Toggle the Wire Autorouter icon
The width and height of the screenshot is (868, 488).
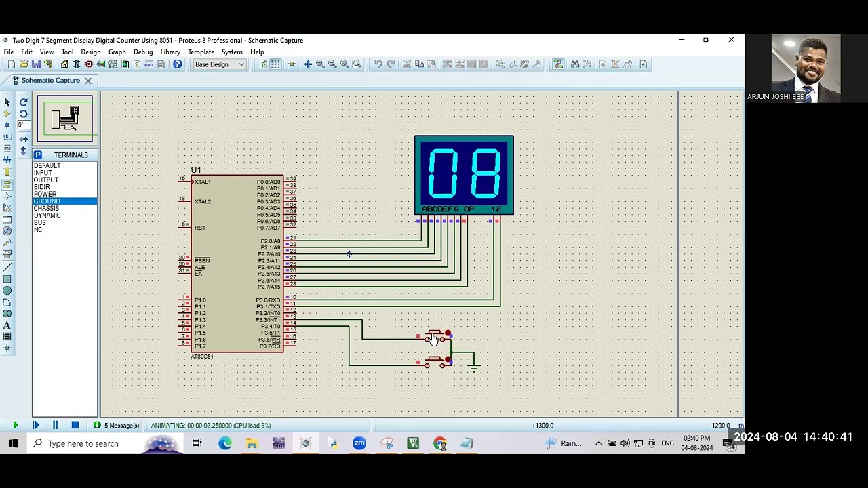pos(558,64)
